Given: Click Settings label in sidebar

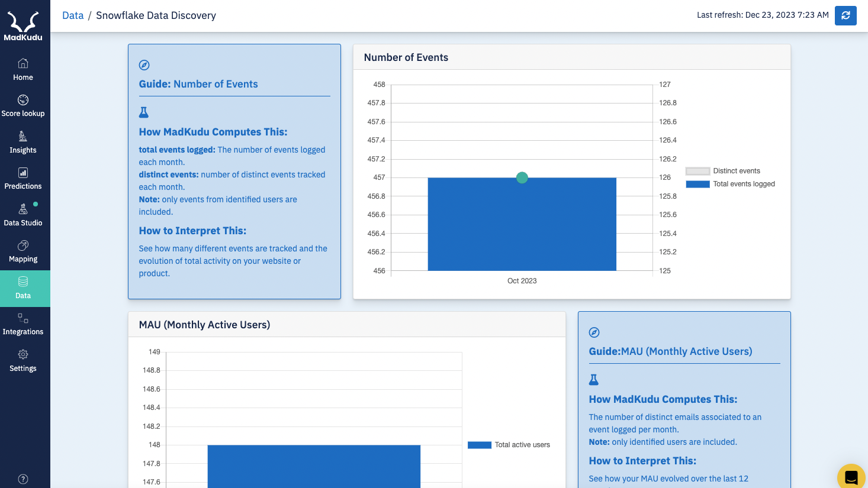Looking at the screenshot, I should (x=23, y=369).
